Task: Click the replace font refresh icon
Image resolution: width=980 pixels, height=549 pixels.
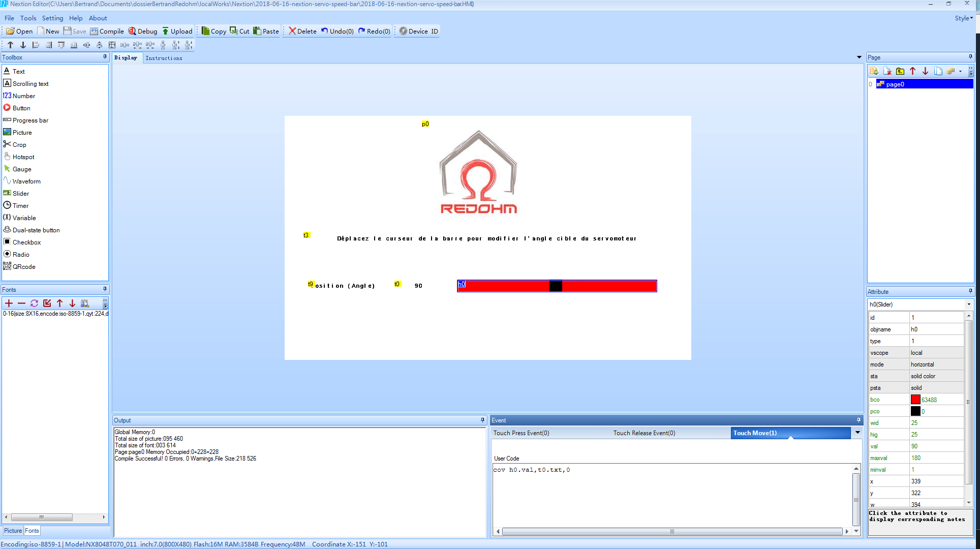Action: 34,303
